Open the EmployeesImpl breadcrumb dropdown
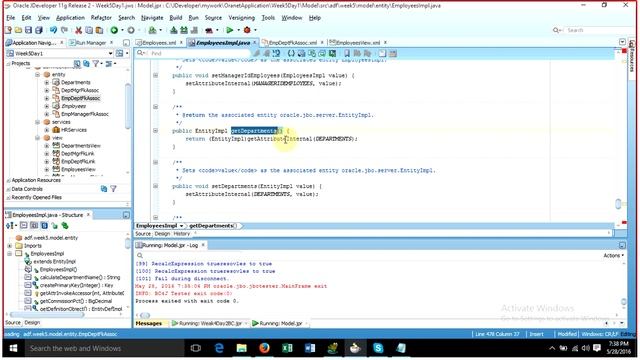 coord(181,226)
